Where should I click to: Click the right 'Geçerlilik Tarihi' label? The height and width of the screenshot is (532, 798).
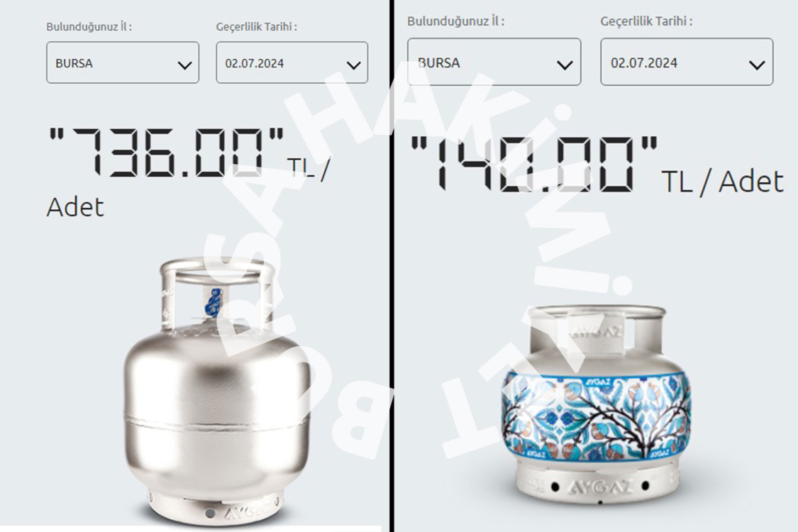click(x=646, y=21)
